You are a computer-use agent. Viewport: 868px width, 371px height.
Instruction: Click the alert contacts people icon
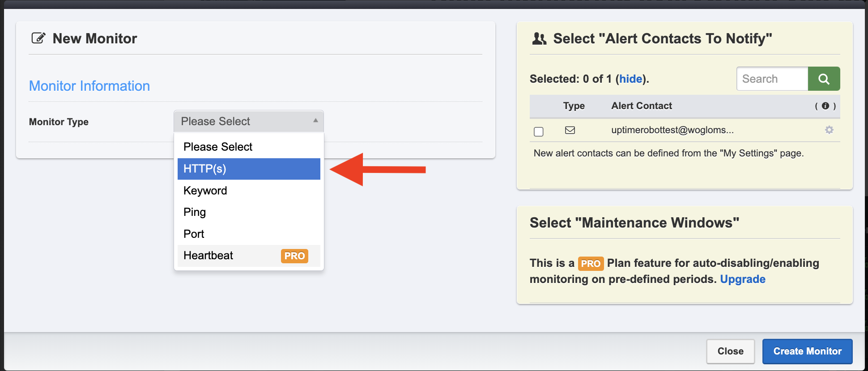click(539, 39)
